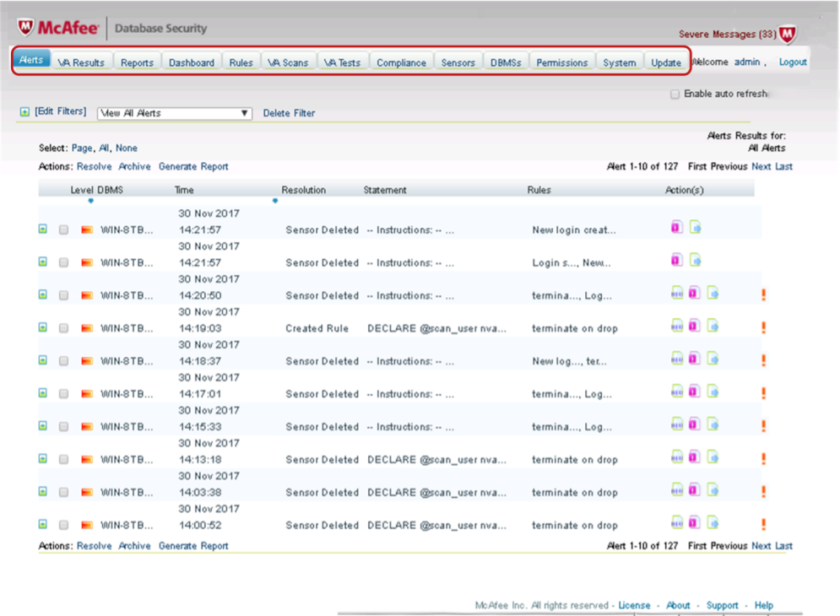Click the orange exclamation mark on the 14:17:01 alert
The width and height of the screenshot is (840, 616).
(763, 393)
